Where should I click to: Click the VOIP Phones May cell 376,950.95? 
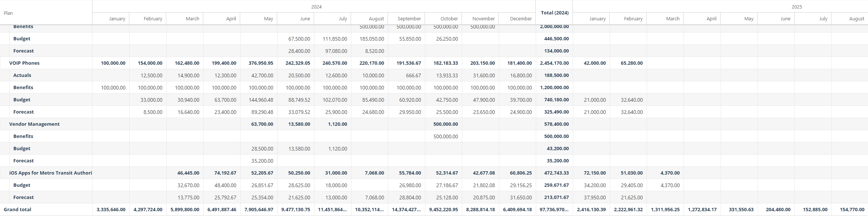pyautogui.click(x=259, y=63)
